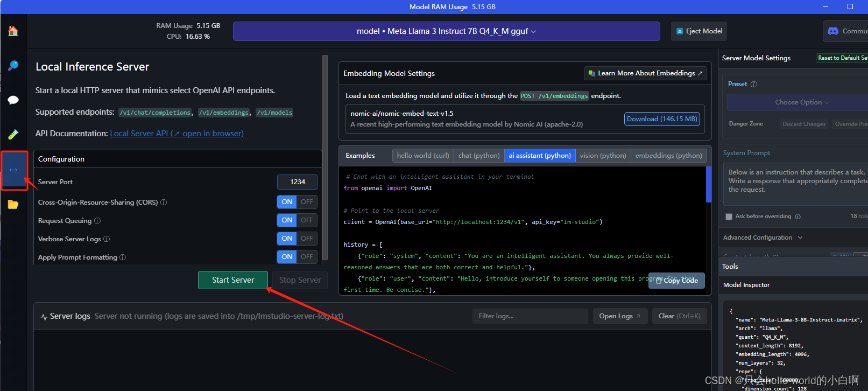Open the Local Server API documentation link

pyautogui.click(x=177, y=134)
